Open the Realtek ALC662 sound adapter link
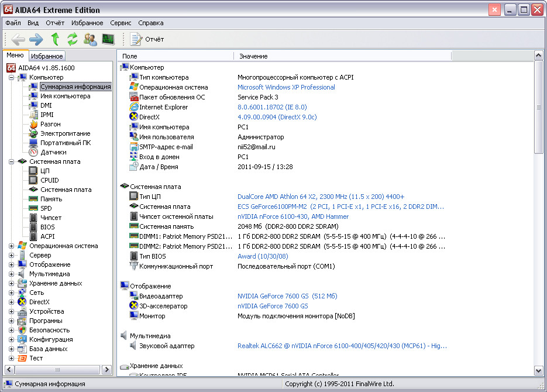Image resolution: width=547 pixels, height=392 pixels. pyautogui.click(x=342, y=346)
